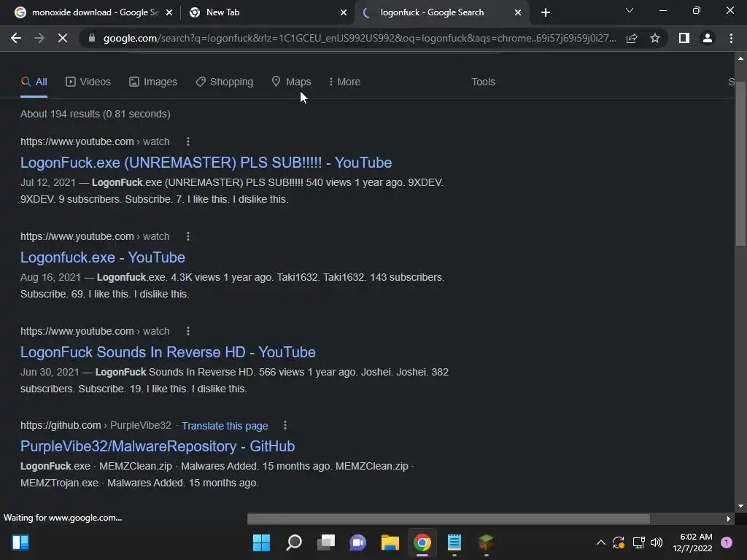Open LogonFuck.exe (UNREMASTER) PLS SUB YouTube result

point(206,163)
